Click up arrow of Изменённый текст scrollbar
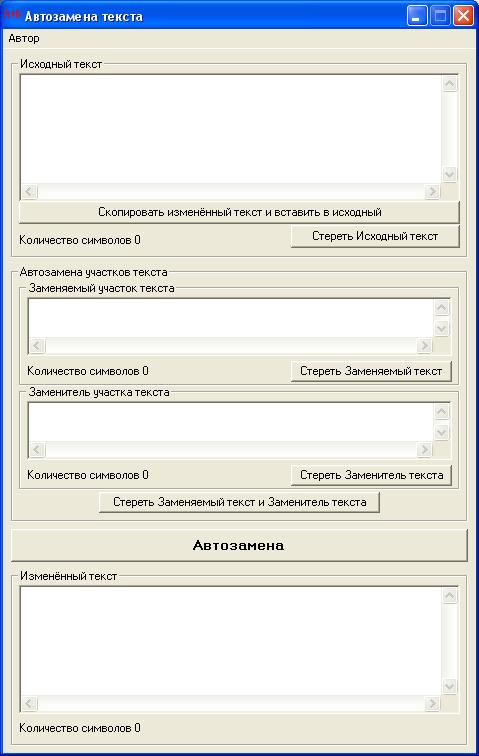Screen dimensions: 479x756 pyautogui.click(x=450, y=596)
